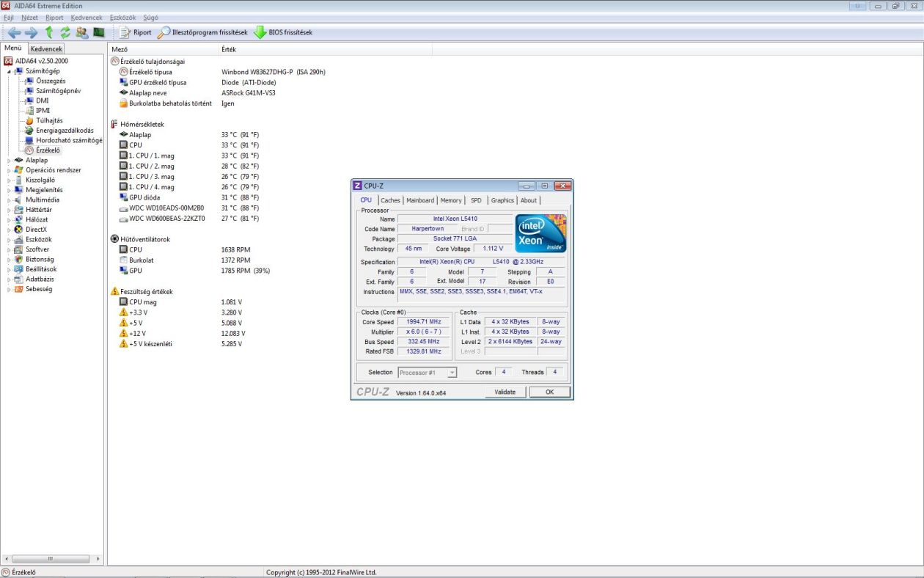Expand the Alaplap tree node

pyautogui.click(x=10, y=160)
